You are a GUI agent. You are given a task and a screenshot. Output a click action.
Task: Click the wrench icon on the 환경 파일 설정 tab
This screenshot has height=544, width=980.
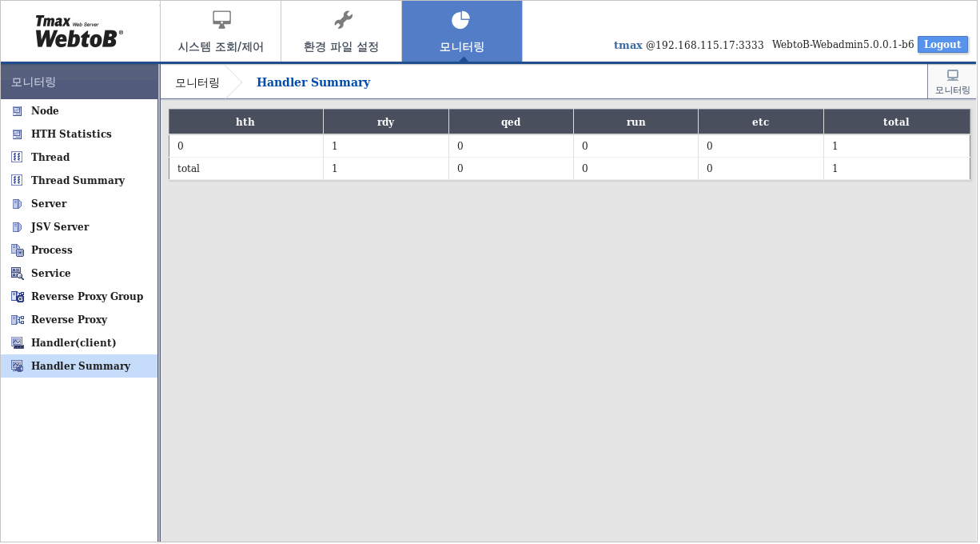point(343,20)
